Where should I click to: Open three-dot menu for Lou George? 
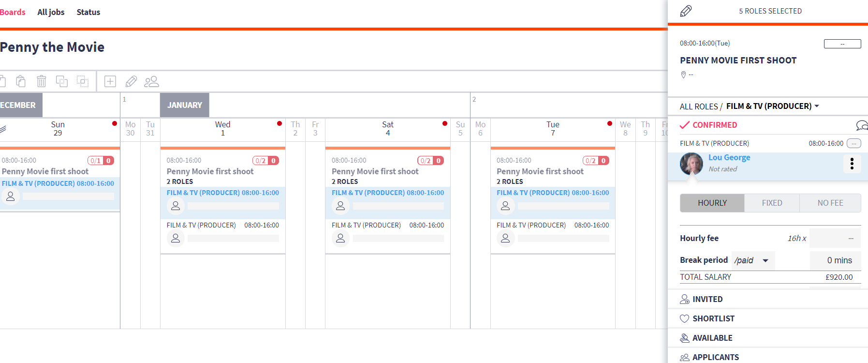tap(852, 164)
